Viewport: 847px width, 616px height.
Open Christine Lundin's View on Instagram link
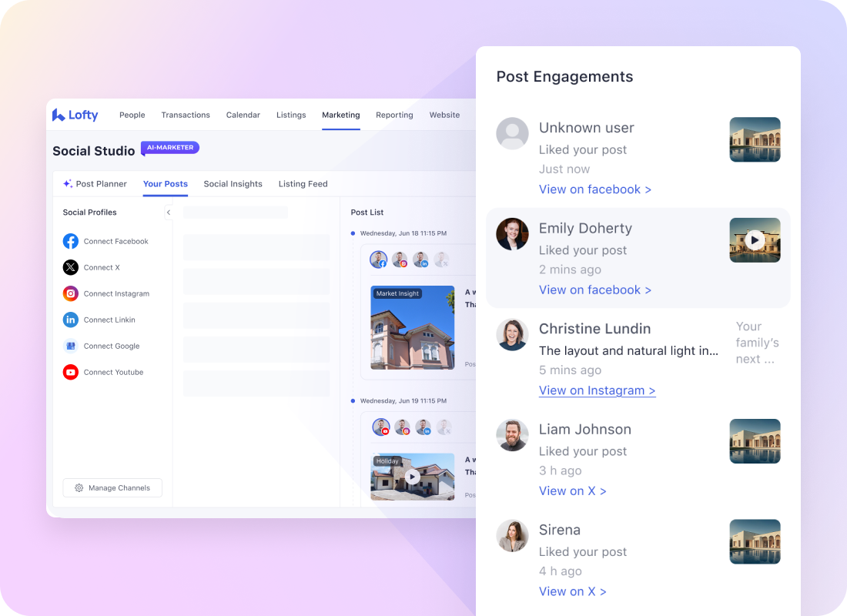click(597, 390)
